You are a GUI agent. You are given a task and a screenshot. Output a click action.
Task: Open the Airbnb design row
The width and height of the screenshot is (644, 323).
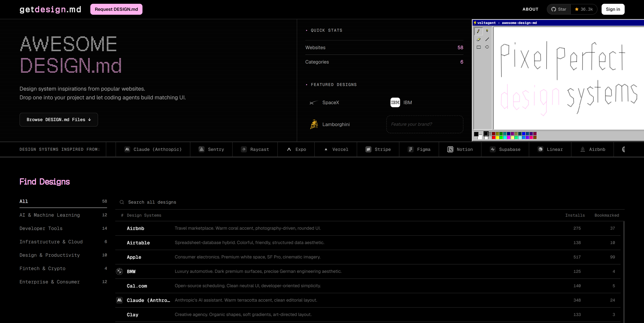pos(368,228)
